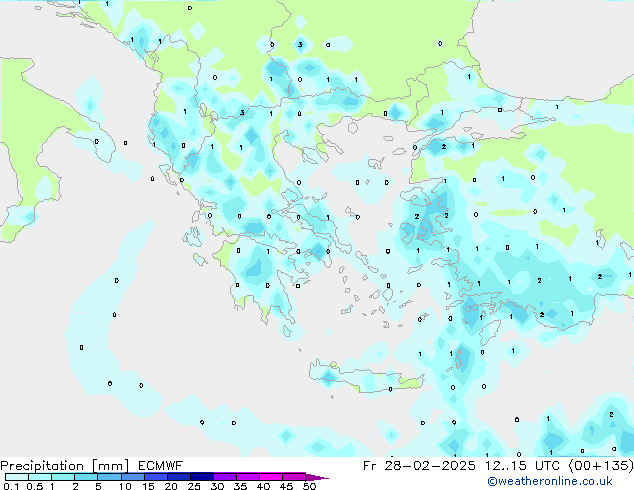
Task: Click the 30–35 mm purple legend swatch
Action: pos(224,477)
